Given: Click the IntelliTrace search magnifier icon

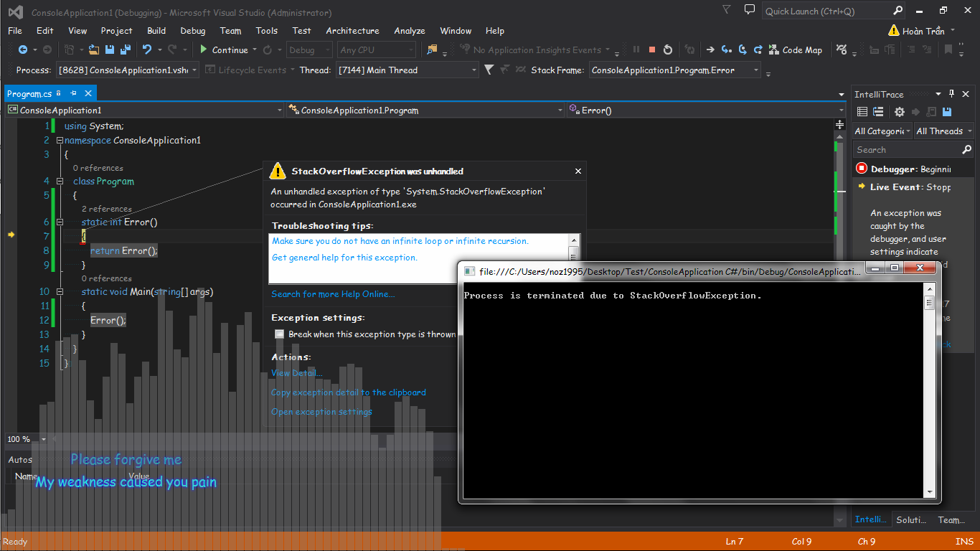Looking at the screenshot, I should (x=966, y=150).
